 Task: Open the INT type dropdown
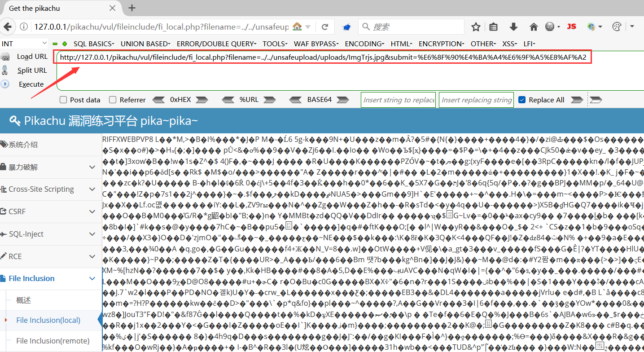coord(24,44)
